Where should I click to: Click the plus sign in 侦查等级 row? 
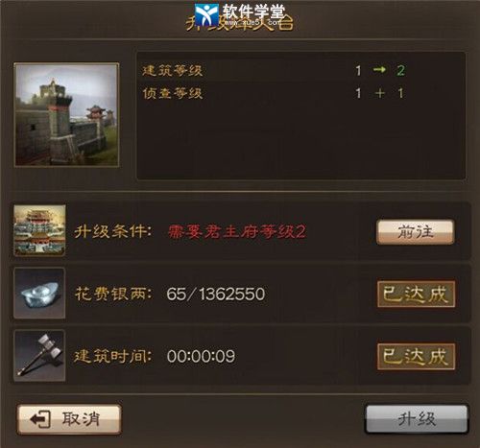380,93
